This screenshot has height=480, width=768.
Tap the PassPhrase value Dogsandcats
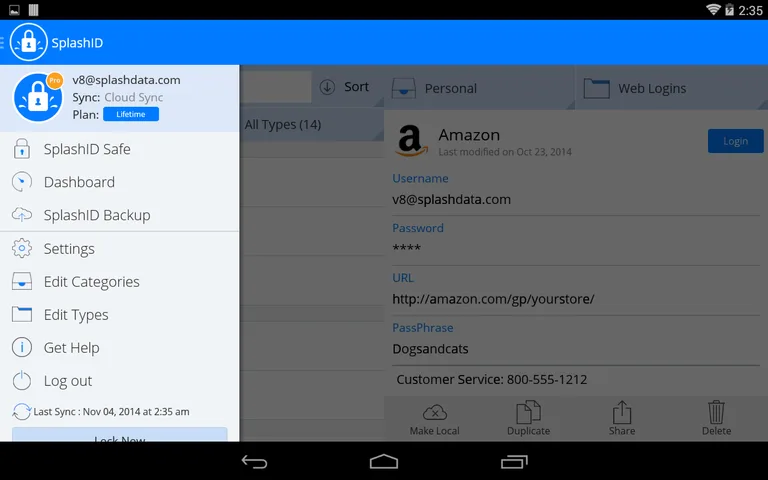pos(431,349)
